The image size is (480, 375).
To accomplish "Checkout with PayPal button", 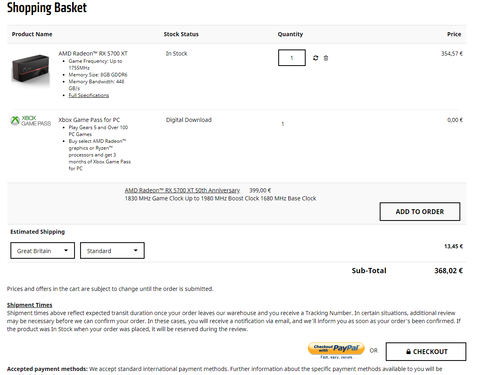I will pos(336,350).
